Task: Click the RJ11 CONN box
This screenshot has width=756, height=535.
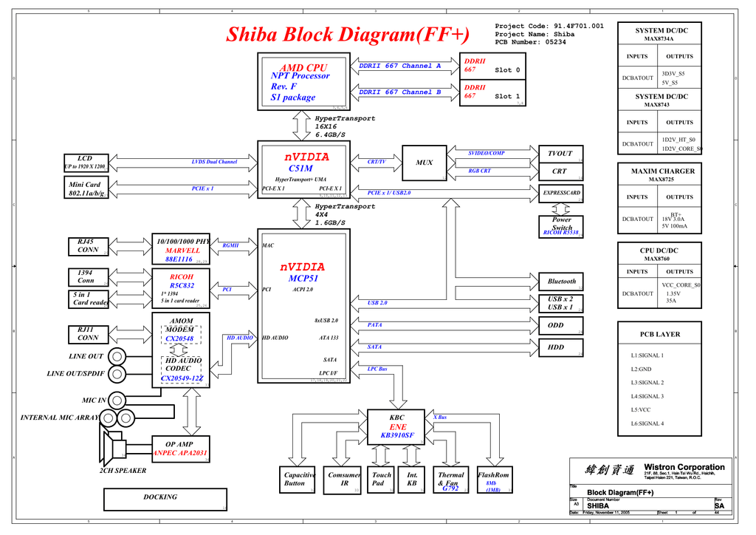Action: point(89,334)
